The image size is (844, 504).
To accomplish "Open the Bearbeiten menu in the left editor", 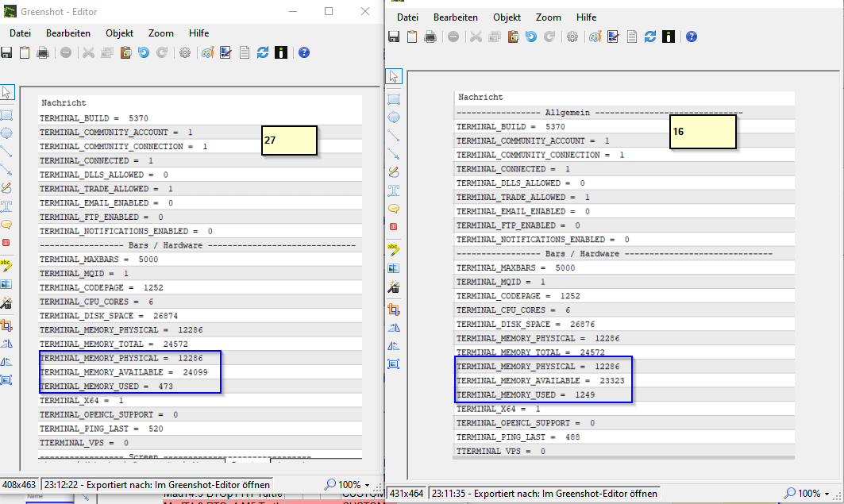I will pyautogui.click(x=68, y=33).
